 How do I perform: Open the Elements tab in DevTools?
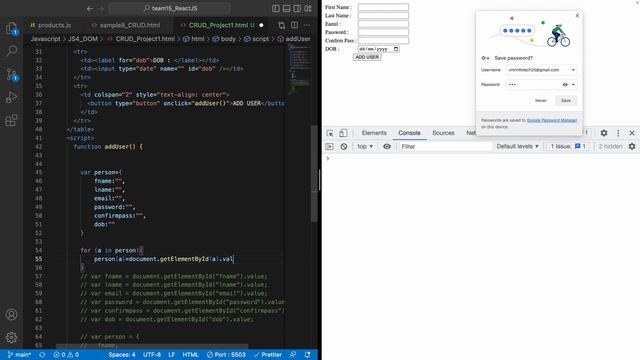[374, 133]
